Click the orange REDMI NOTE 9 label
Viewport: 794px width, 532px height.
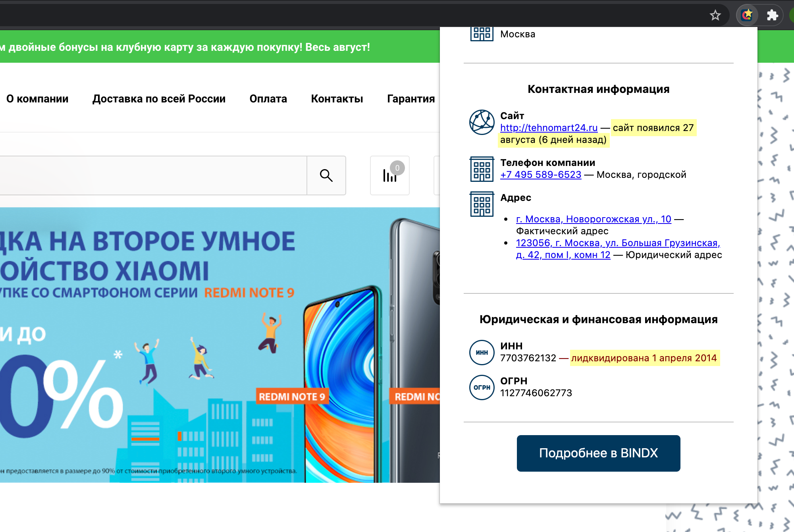(292, 397)
